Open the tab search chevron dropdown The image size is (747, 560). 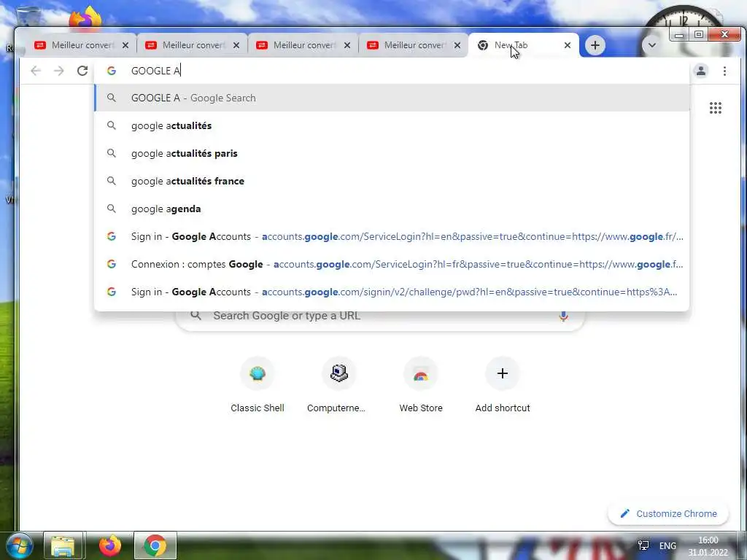click(651, 45)
